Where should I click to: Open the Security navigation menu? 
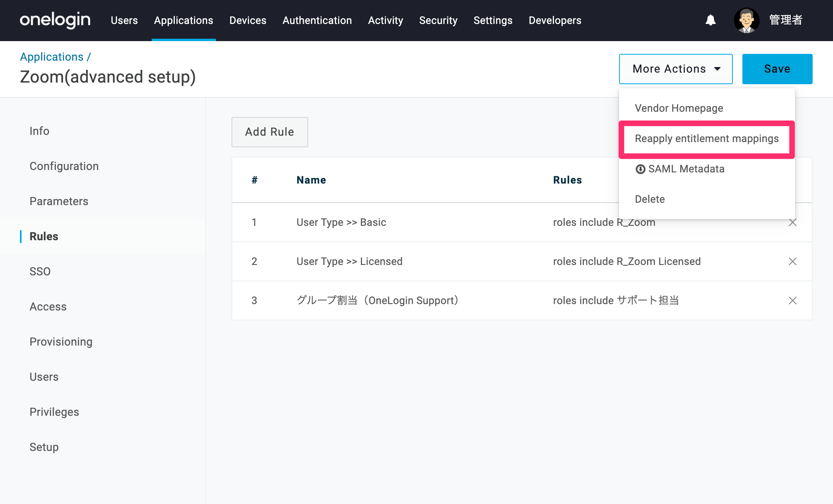pos(438,20)
